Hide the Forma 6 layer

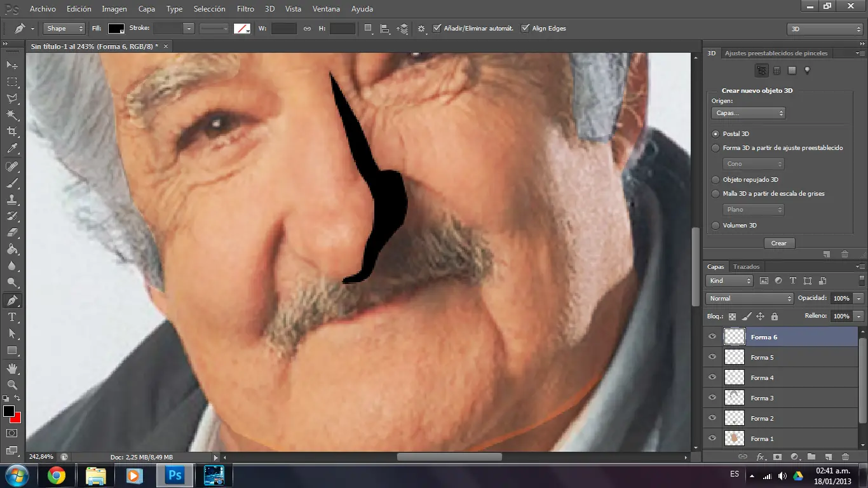[712, 337]
